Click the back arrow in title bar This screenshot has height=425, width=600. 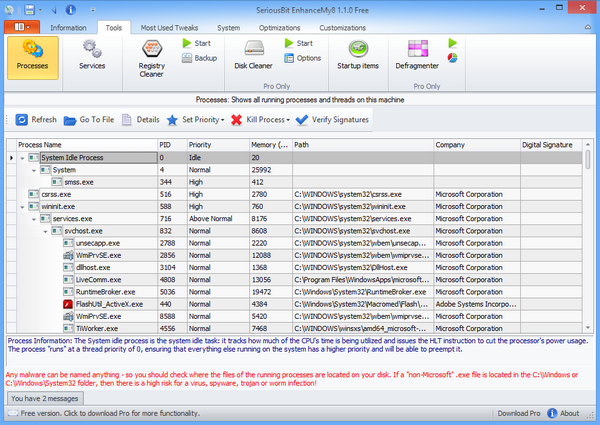pyautogui.click(x=54, y=10)
